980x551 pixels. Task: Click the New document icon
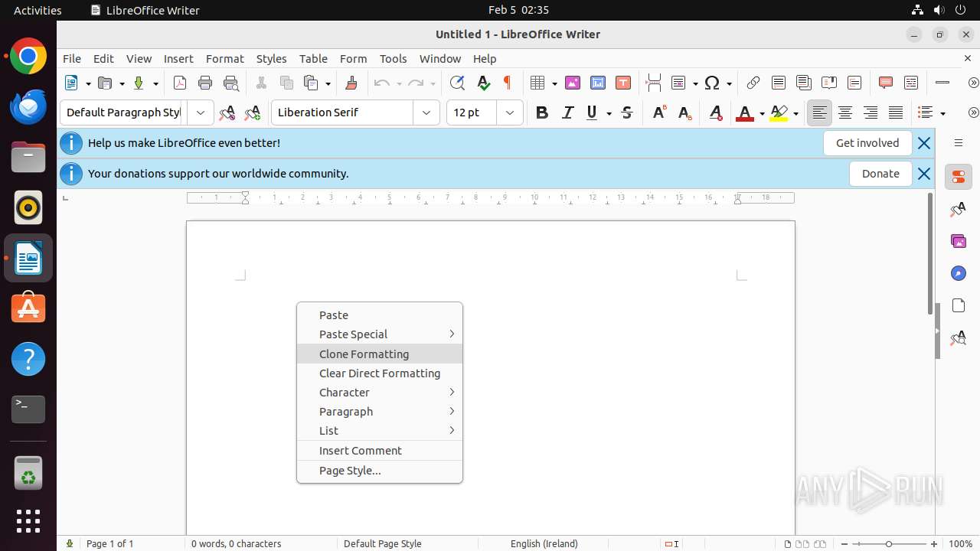tap(71, 83)
